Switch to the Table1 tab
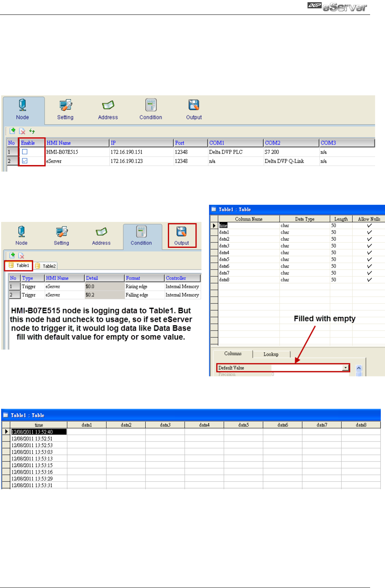Viewport: 385px width, 588px height. click(x=19, y=265)
